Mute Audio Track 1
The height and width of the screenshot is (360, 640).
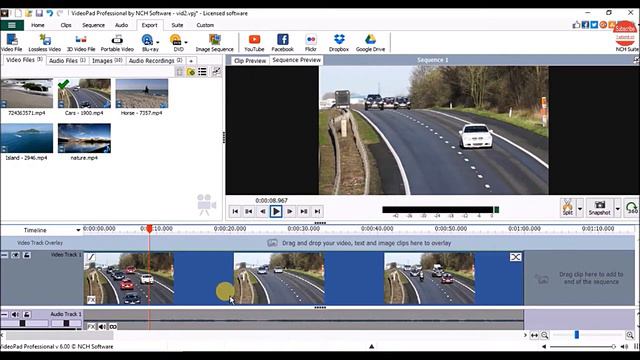[15, 314]
